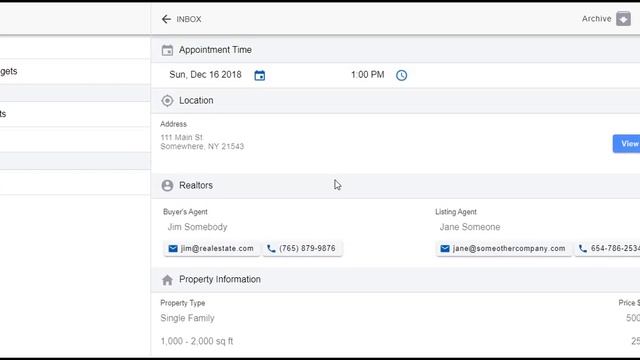Click the Archive label
The height and width of the screenshot is (360, 640).
[x=596, y=19]
